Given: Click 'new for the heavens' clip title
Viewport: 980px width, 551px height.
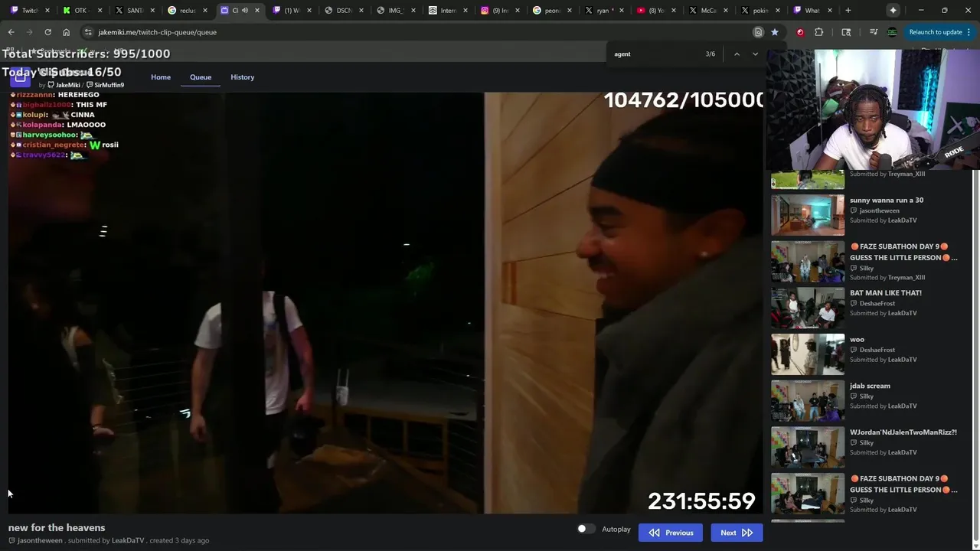Looking at the screenshot, I should pyautogui.click(x=57, y=528).
